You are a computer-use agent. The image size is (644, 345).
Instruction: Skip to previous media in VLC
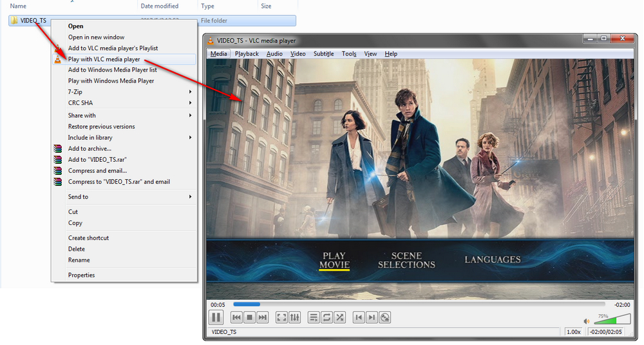tap(236, 317)
